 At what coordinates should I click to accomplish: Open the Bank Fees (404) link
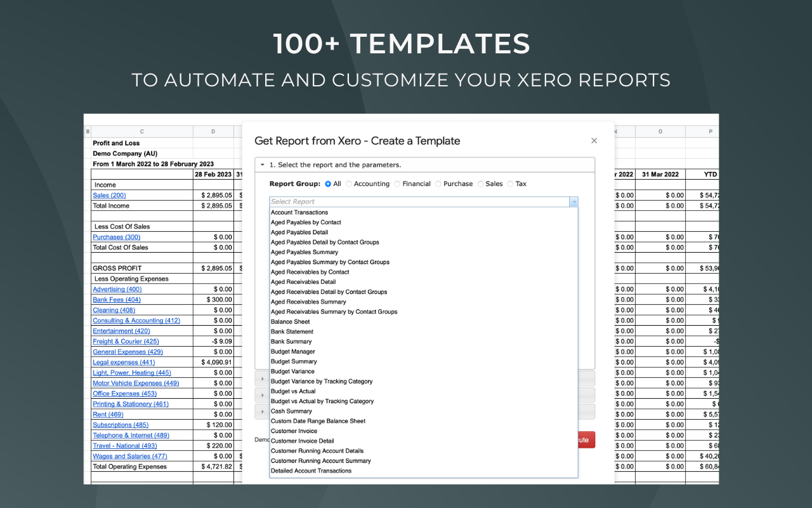click(x=117, y=300)
